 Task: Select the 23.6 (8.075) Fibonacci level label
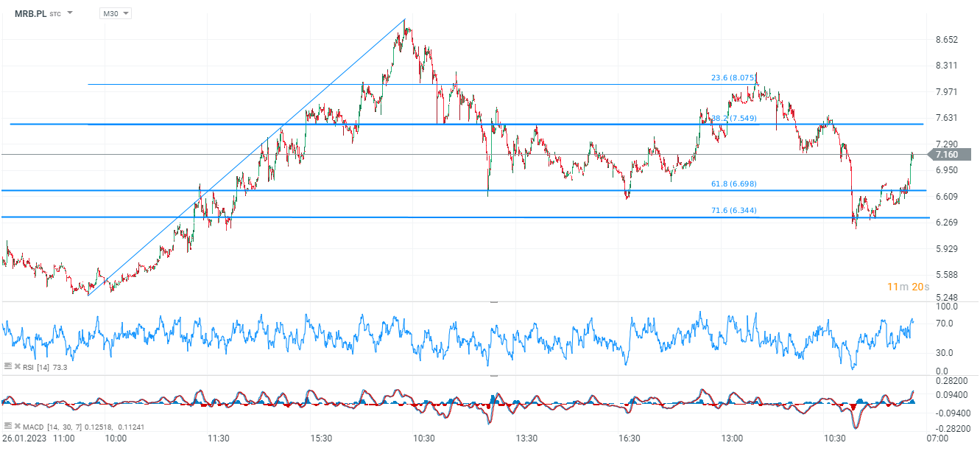click(733, 77)
